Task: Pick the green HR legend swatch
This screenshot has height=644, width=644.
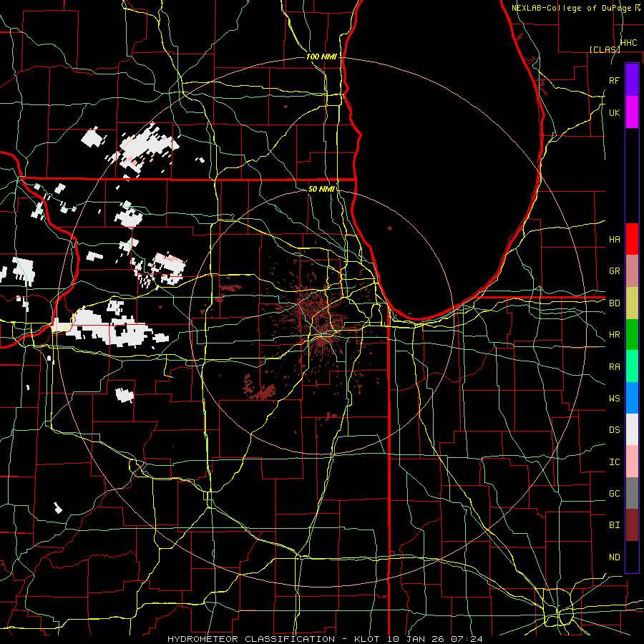Action: (x=632, y=335)
